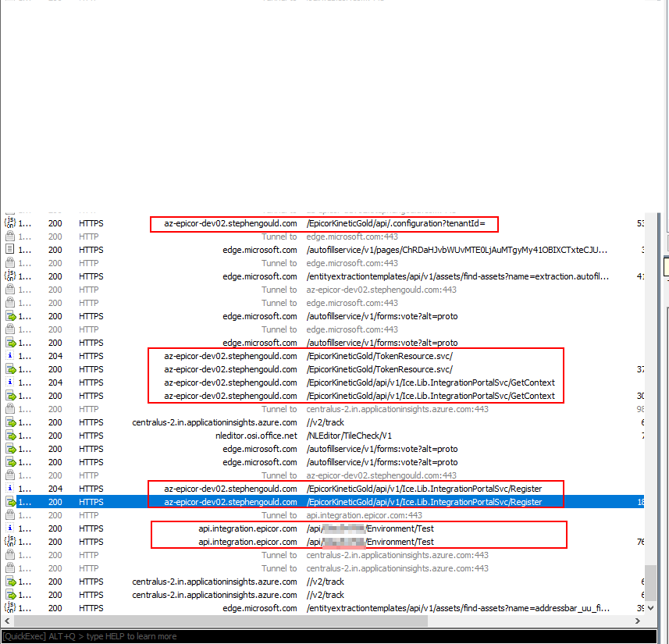Click the JSON icon of the find-assets?name=addressbar_uu_fi session
The image size is (669, 644).
[10, 608]
